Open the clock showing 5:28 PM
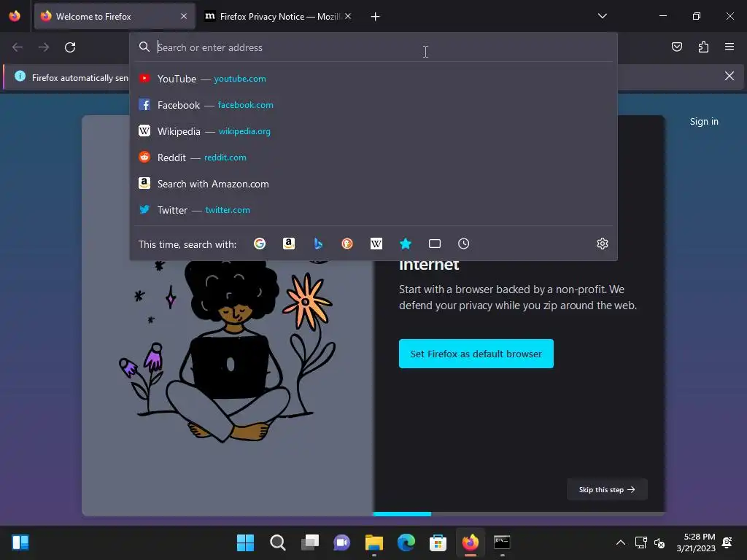Image resolution: width=747 pixels, height=560 pixels. click(x=695, y=542)
